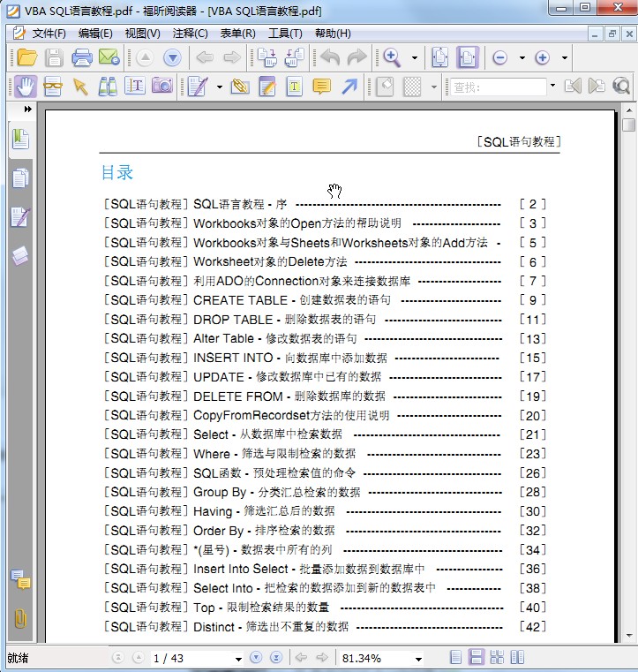Open the page number dropdown
Image resolution: width=638 pixels, height=672 pixels.
(238, 659)
